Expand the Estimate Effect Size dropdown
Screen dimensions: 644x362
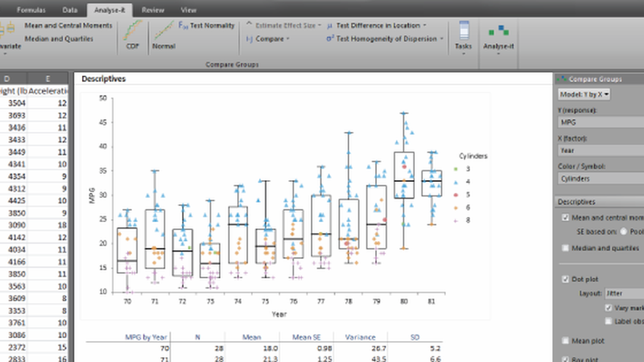tap(320, 26)
